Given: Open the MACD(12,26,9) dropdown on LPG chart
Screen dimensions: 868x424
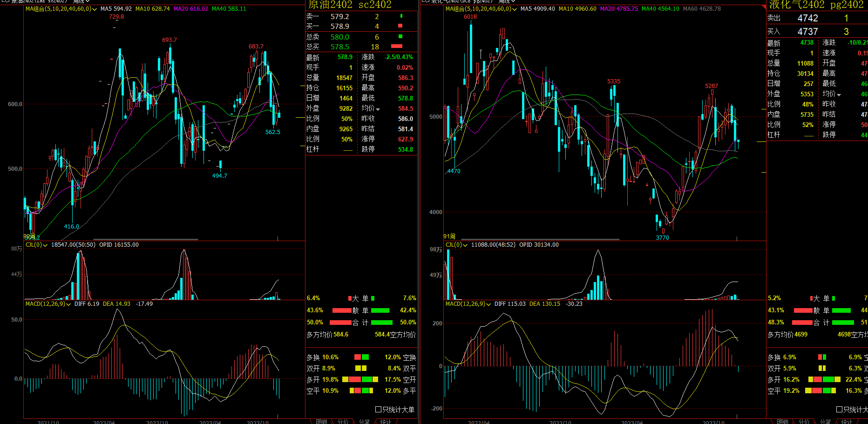Looking at the screenshot, I should pyautogui.click(x=488, y=304).
